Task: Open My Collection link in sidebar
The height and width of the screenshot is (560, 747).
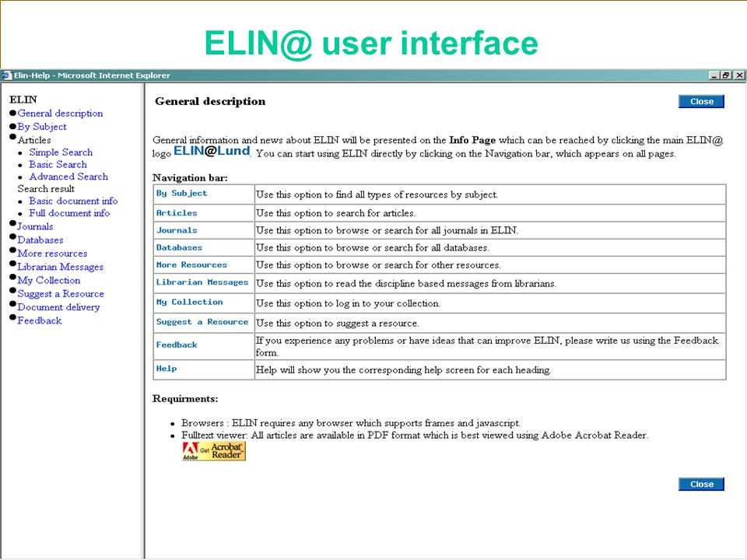Action: click(x=48, y=281)
